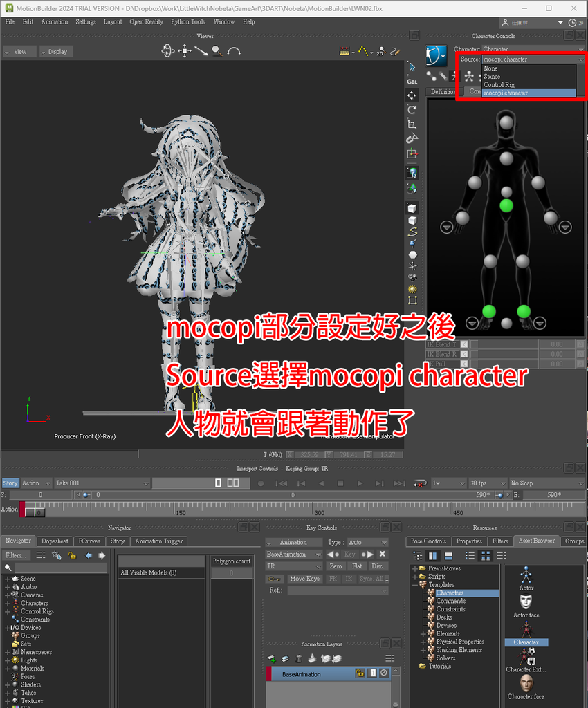Toggle the BaseAnimation layer lock
The image size is (588, 708).
360,673
